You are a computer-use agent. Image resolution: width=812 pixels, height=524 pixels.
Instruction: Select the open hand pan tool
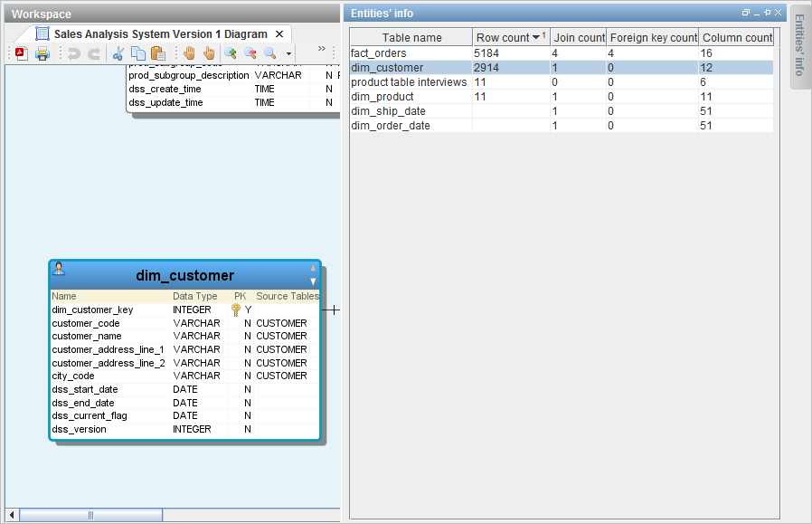pyautogui.click(x=189, y=53)
